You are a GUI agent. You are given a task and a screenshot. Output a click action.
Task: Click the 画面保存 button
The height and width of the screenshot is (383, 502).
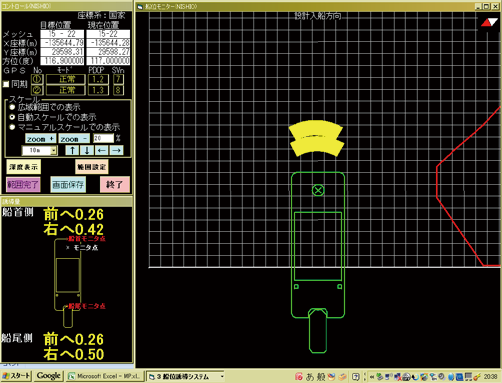68,185
